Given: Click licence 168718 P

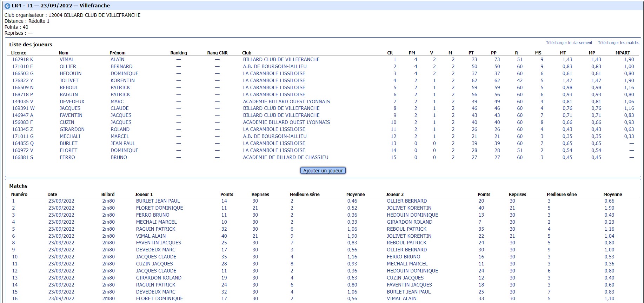Looking at the screenshot, I should pos(22,94).
